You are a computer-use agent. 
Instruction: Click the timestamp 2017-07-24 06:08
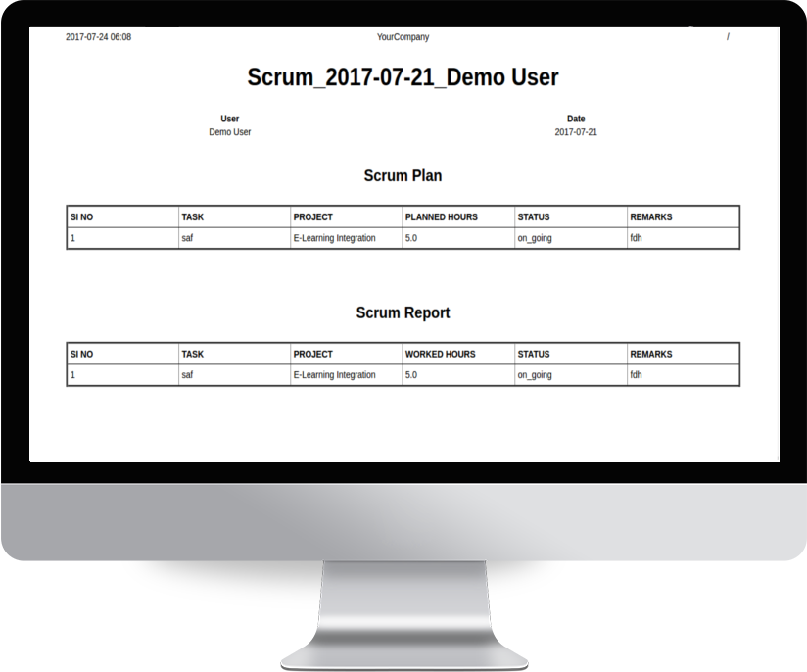click(x=98, y=37)
